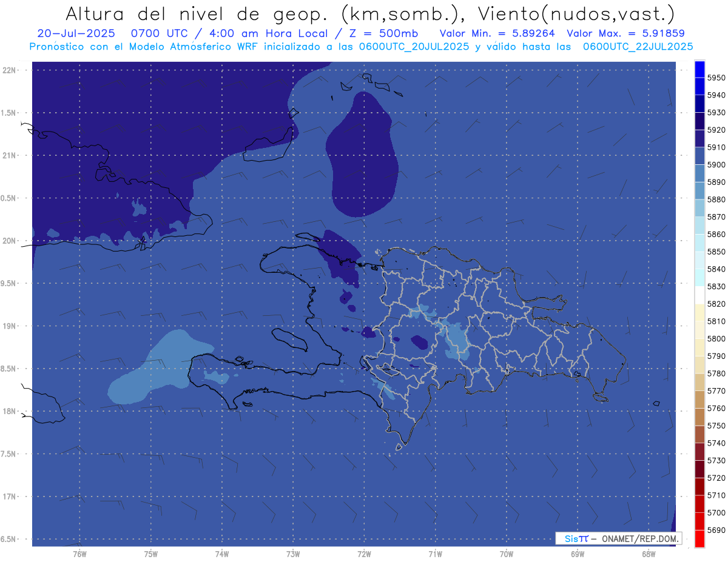This screenshot has height=562, width=728.
Task: Pick the tan swatch between 5760 and 5770
Action: click(x=699, y=400)
